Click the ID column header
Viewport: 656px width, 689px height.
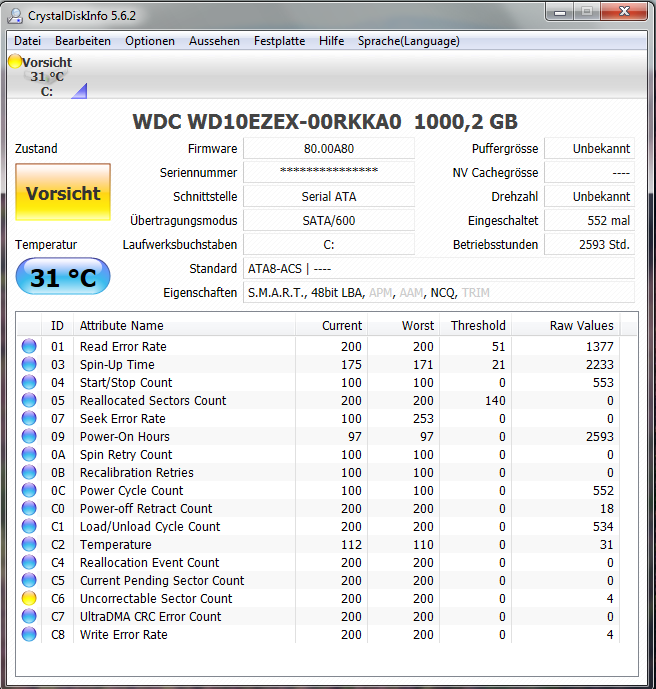tap(58, 326)
